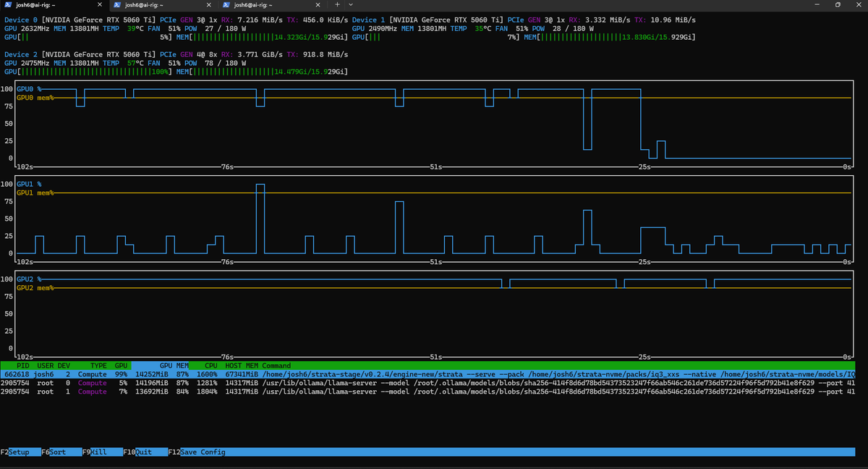This screenshot has width=868, height=469.
Task: Select llama-server process row using 13692MiB
Action: [x=427, y=392]
